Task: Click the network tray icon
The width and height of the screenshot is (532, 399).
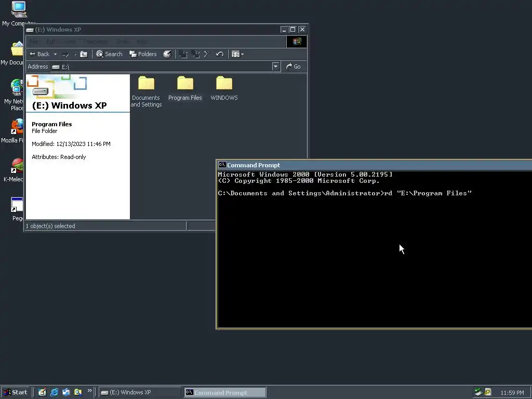Action: (478, 392)
